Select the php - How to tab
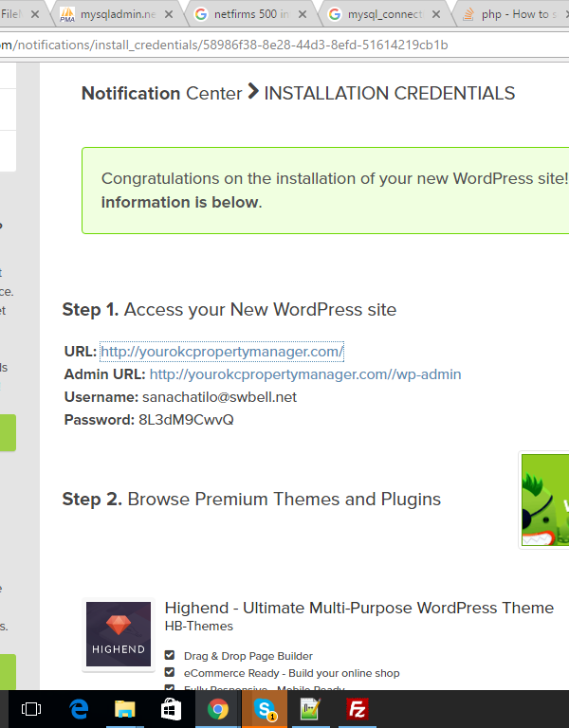The height and width of the screenshot is (728, 569). pos(512,14)
